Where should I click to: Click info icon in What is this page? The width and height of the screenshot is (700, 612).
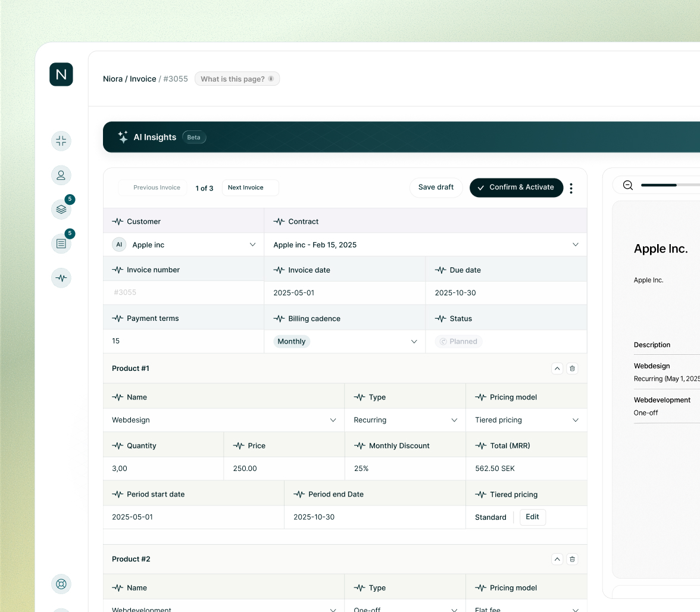[x=271, y=79]
